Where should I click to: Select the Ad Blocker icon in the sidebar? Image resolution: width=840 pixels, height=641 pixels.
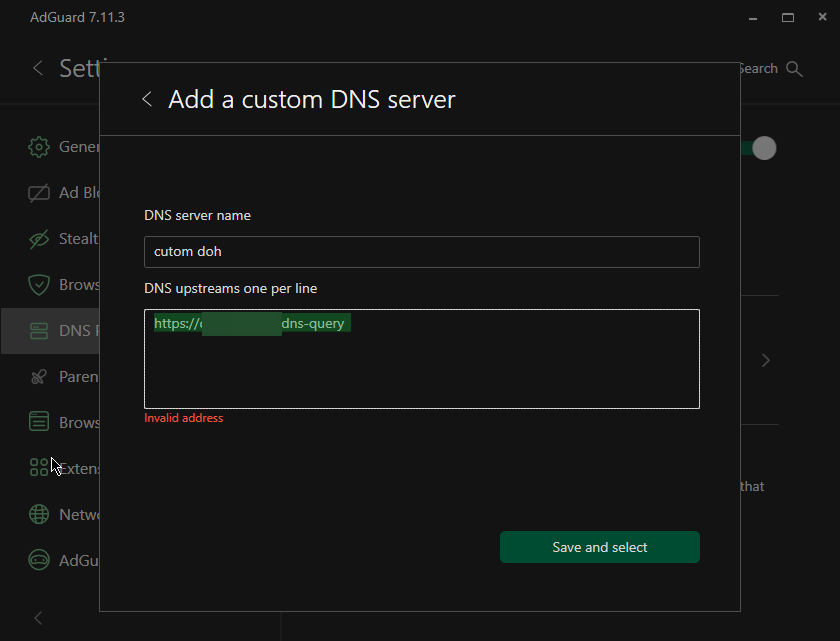pos(38,192)
